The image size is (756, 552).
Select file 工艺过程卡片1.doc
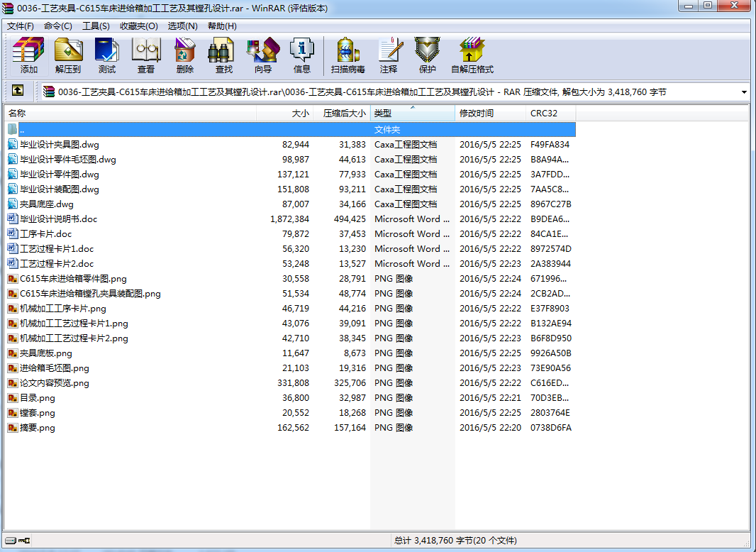[57, 248]
